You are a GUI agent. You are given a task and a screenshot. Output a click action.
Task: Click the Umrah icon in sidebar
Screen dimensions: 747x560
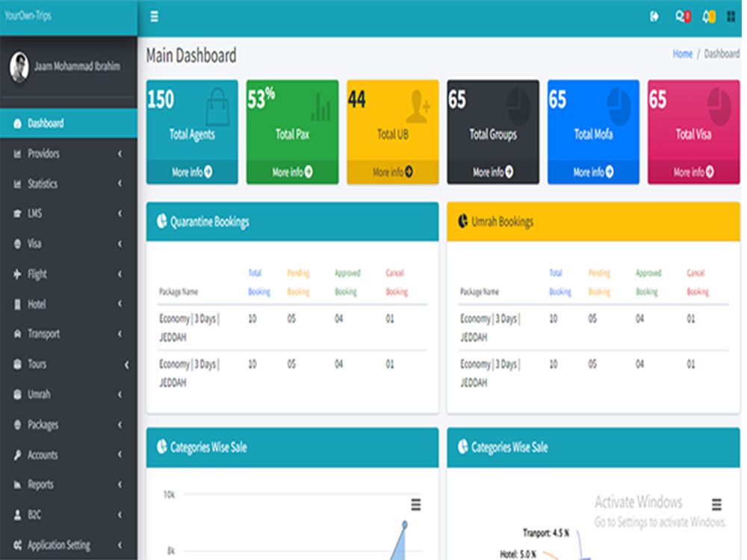[17, 394]
